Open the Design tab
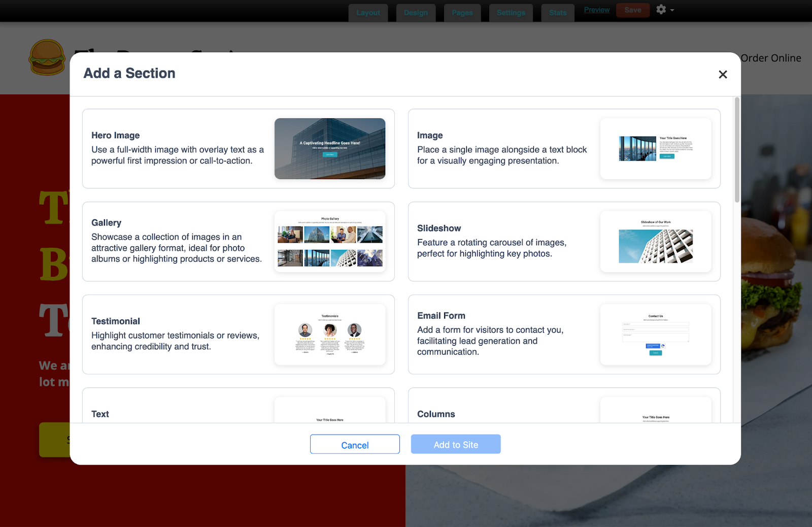The image size is (812, 527). [x=416, y=13]
